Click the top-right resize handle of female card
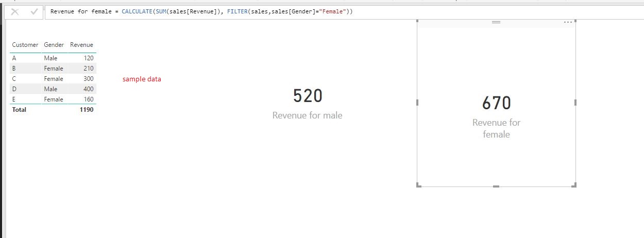 point(574,21)
